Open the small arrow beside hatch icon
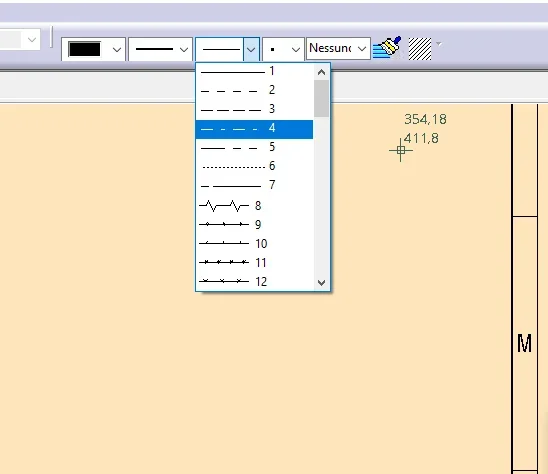The height and width of the screenshot is (474, 548). [x=439, y=44]
